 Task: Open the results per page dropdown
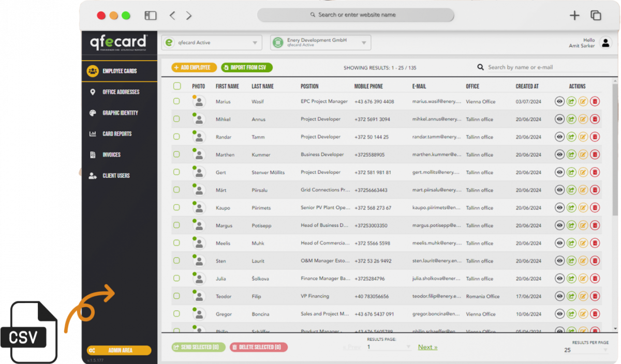click(x=586, y=350)
